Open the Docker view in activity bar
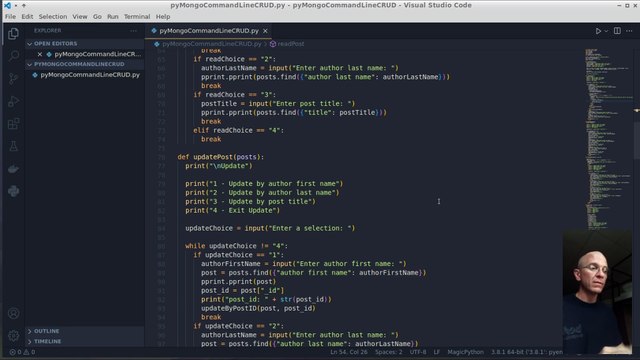This screenshot has height=360, width=640. (13, 169)
